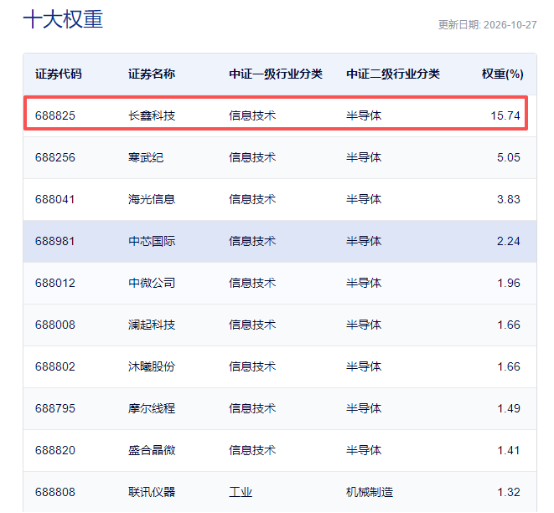
Task: Click the name 海光信息
Action: 152,199
